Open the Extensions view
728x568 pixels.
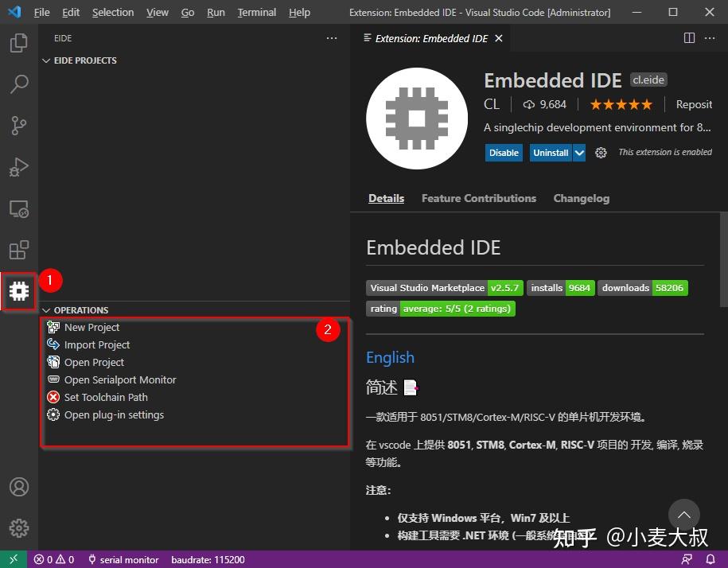(x=18, y=250)
